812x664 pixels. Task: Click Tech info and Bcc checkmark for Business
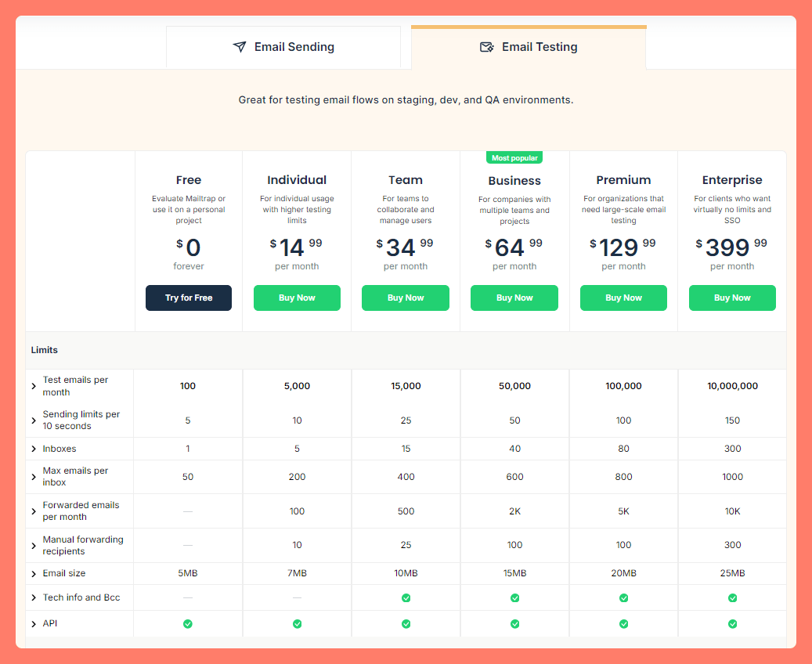(514, 598)
